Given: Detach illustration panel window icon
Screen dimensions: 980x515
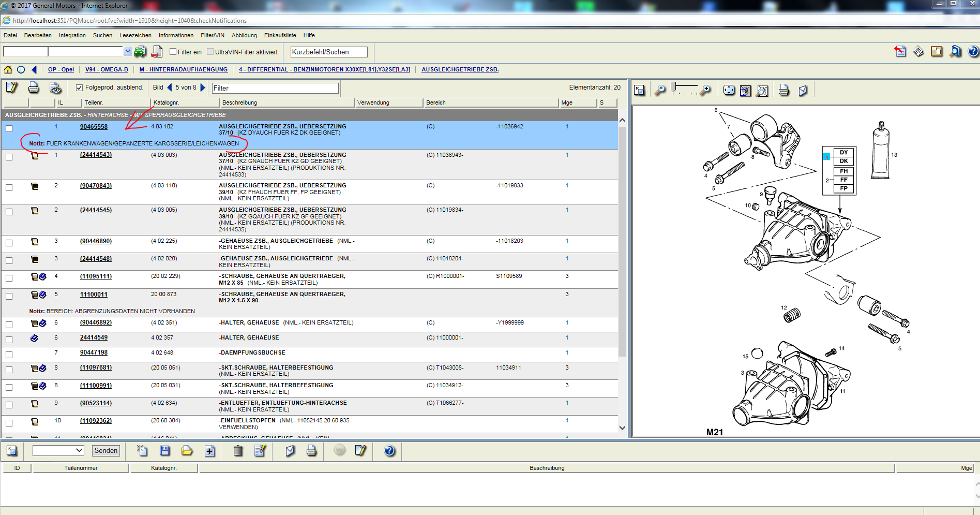Looking at the screenshot, I should pyautogui.click(x=640, y=91).
